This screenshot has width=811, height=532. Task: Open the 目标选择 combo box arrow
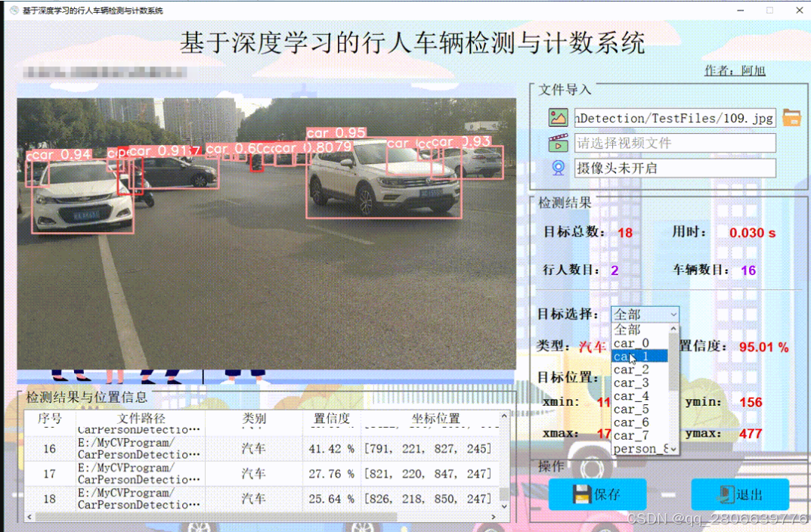[x=673, y=314]
